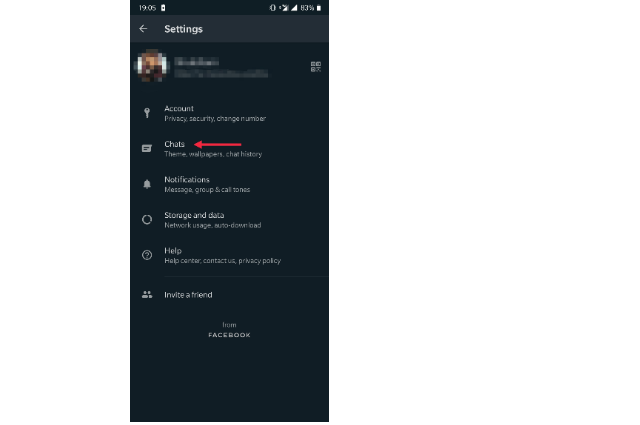Open Account settings
Screen dimensions: 640x425
pos(229,113)
